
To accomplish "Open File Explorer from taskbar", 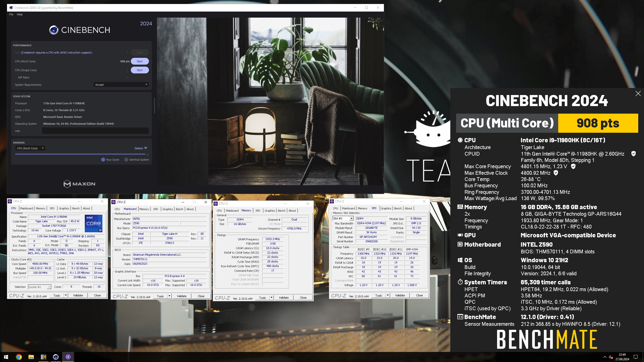I will coord(31,357).
